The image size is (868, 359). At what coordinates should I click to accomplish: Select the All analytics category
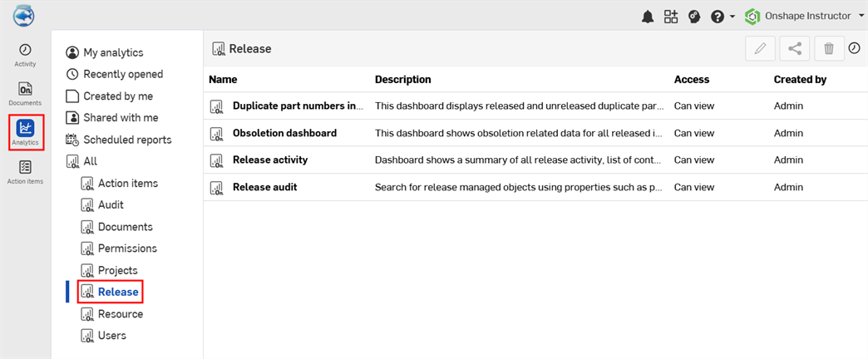(81, 161)
